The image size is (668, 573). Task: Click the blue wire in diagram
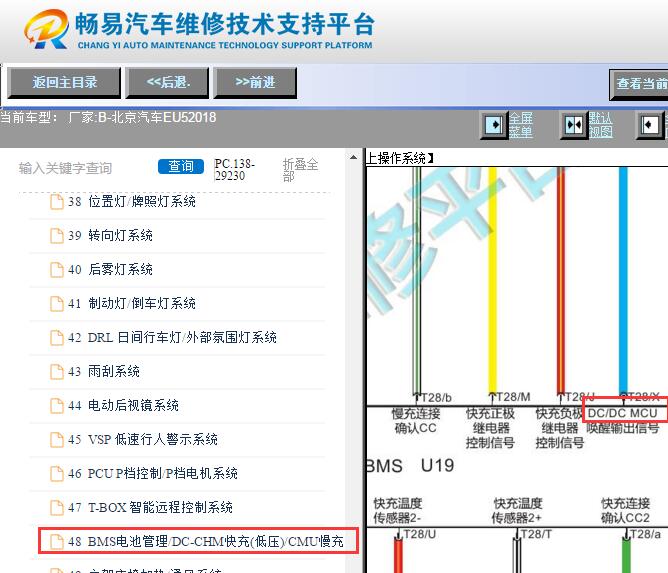(x=623, y=279)
